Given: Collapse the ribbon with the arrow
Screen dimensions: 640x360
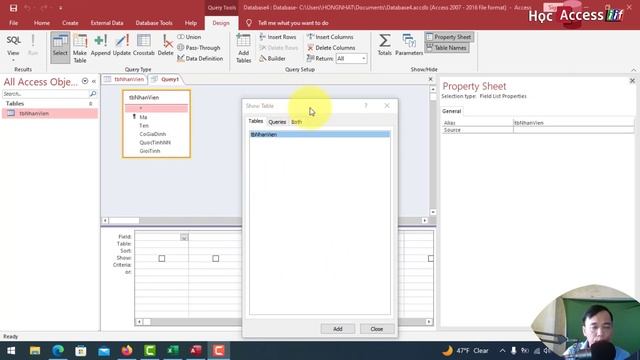Looking at the screenshot, I should (633, 70).
